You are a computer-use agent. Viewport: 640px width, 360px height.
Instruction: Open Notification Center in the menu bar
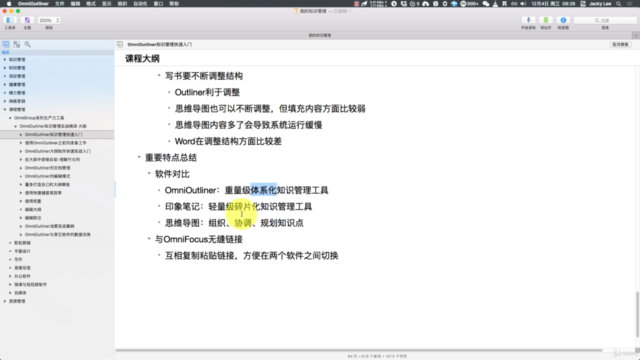coord(630,4)
